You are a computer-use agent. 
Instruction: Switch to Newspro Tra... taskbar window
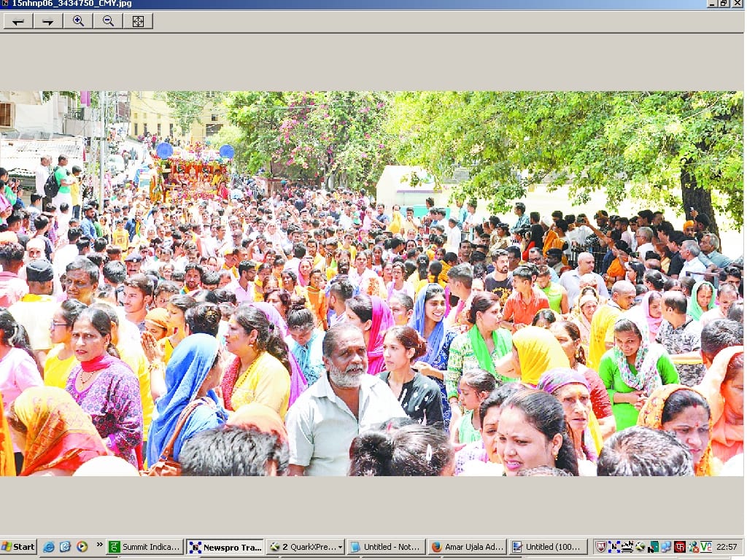click(x=225, y=547)
